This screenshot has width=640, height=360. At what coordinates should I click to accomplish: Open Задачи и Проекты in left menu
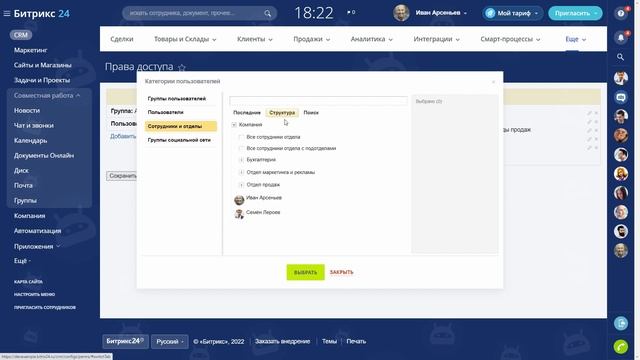tap(42, 80)
